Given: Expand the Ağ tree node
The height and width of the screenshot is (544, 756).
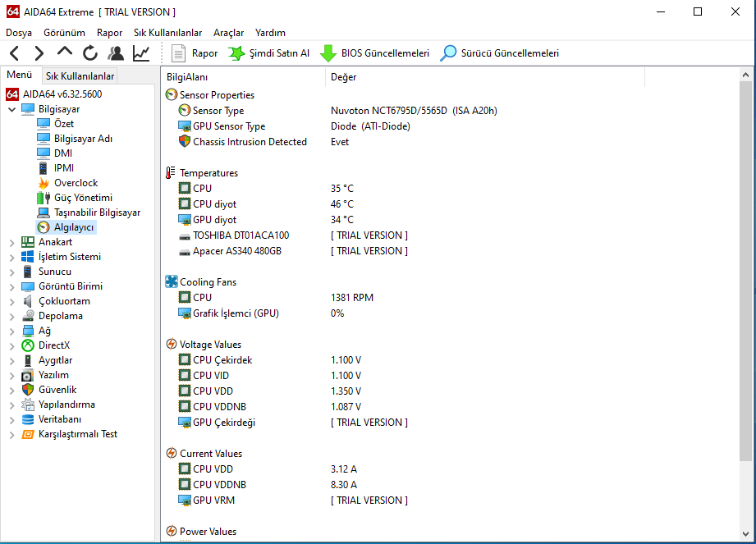Looking at the screenshot, I should tap(12, 331).
